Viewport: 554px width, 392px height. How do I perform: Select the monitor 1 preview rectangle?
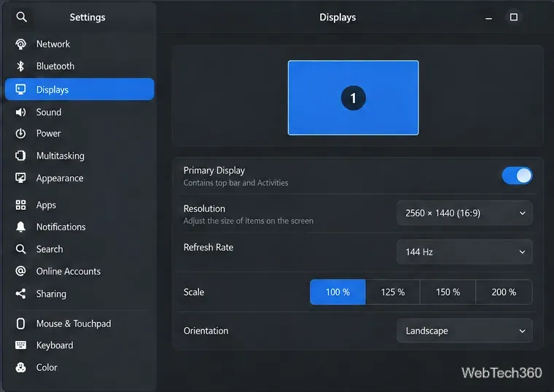pyautogui.click(x=354, y=98)
